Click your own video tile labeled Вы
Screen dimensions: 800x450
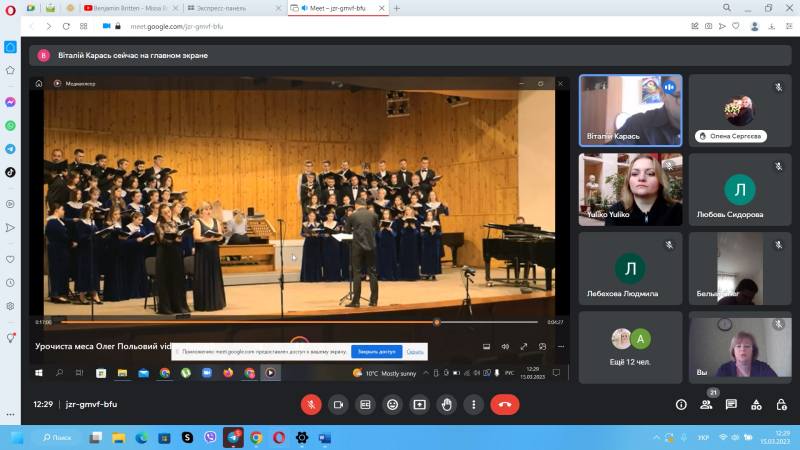click(740, 347)
